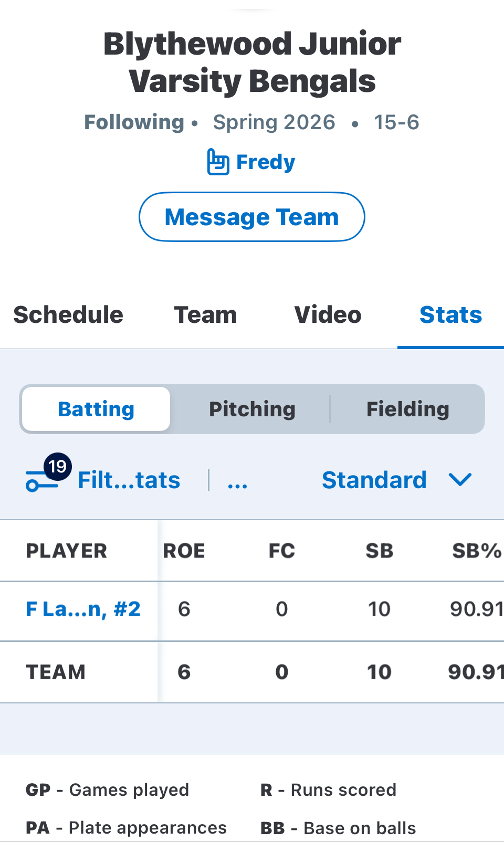Viewport: 504px width, 842px height.
Task: Expand the Standard stats dropdown chevron
Action: point(460,479)
